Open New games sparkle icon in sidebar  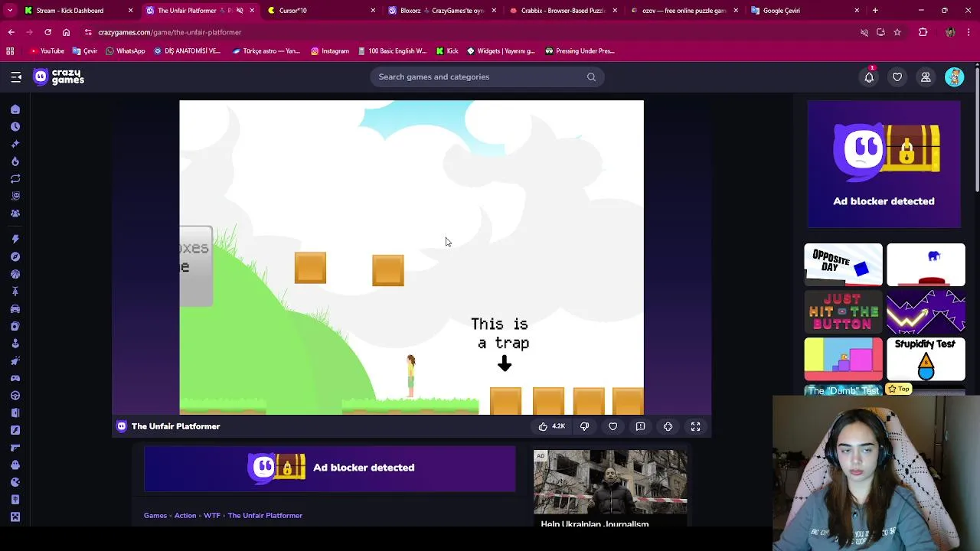(x=15, y=144)
